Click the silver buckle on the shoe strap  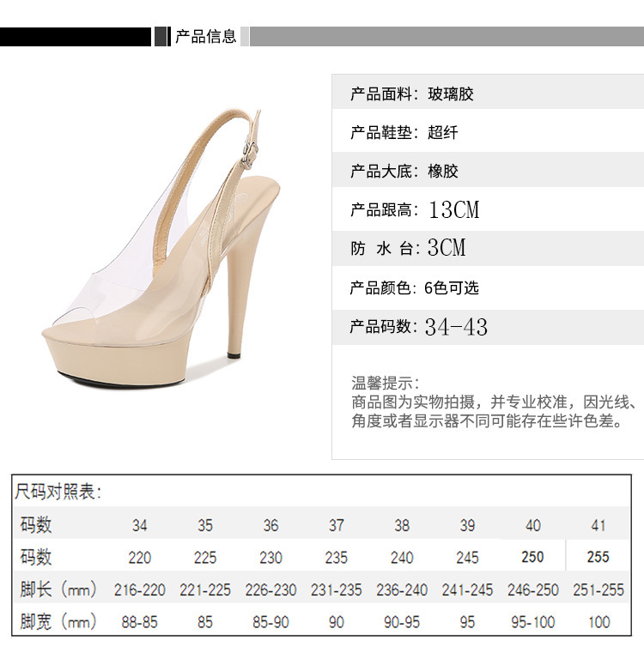[250, 153]
